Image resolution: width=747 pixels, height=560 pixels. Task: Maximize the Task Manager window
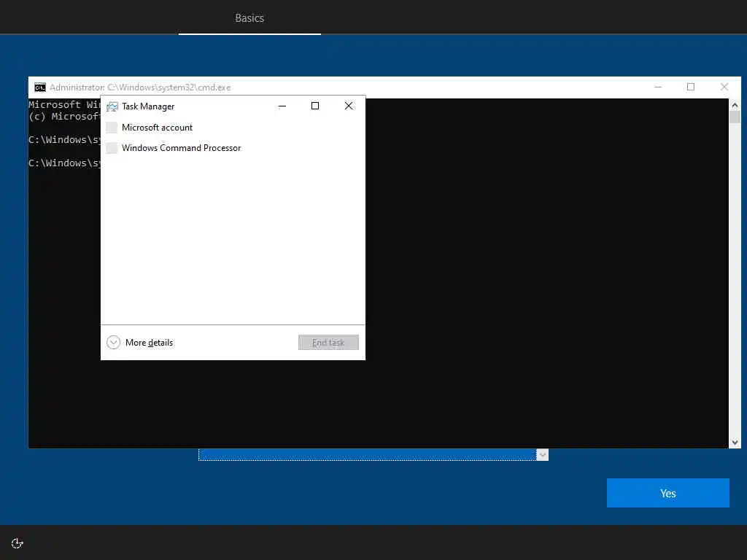pos(315,106)
